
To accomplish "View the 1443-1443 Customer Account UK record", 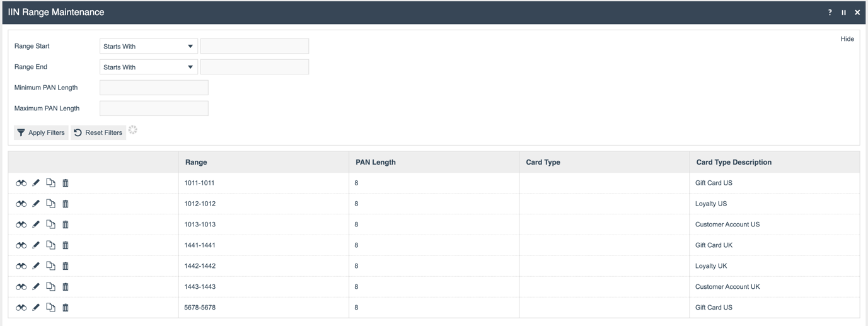I will click(21, 287).
